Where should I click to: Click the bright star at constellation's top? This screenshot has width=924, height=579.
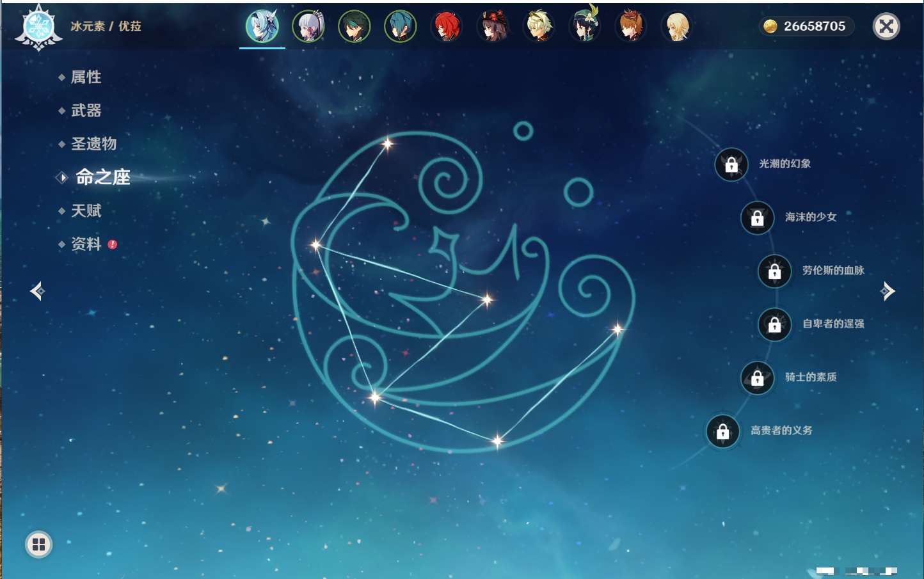(387, 144)
